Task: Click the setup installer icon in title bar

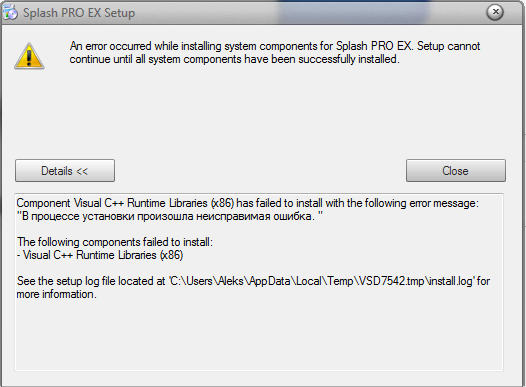Action: point(10,13)
